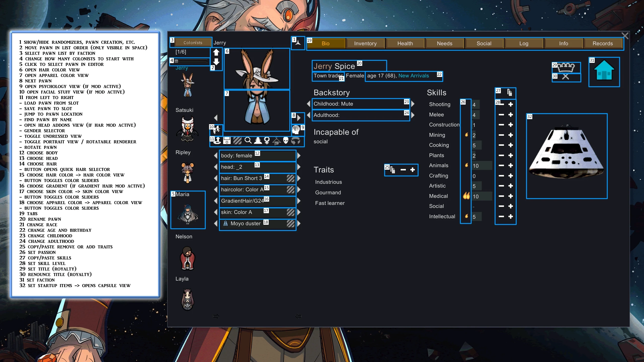Open the psychology view brain icon
644x362 pixels.
pyautogui.click(x=296, y=129)
